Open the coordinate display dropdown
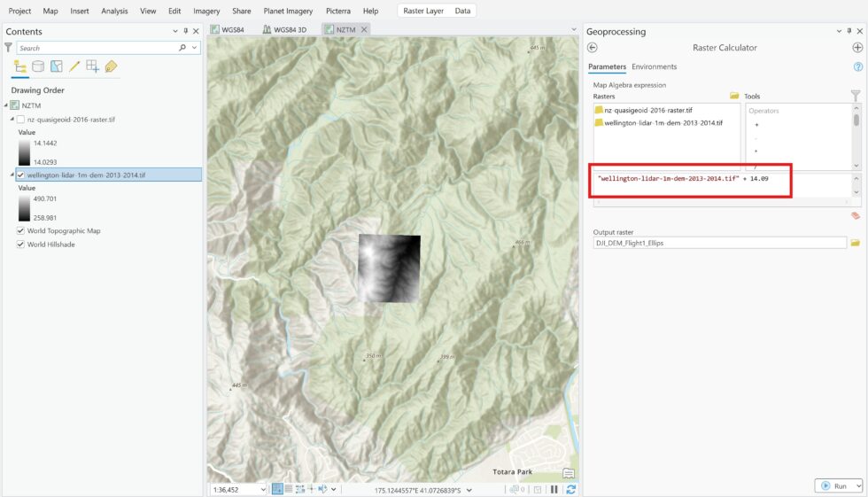Image resolution: width=868 pixels, height=497 pixels. pos(469,491)
